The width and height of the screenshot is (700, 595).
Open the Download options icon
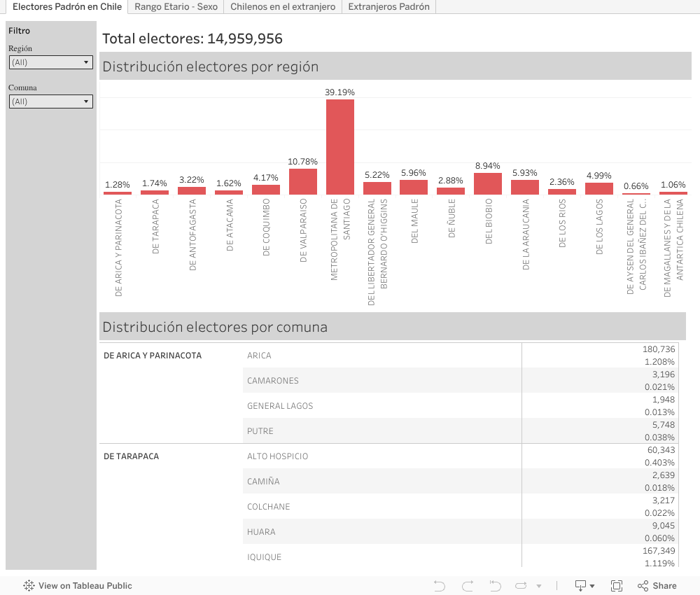click(584, 586)
